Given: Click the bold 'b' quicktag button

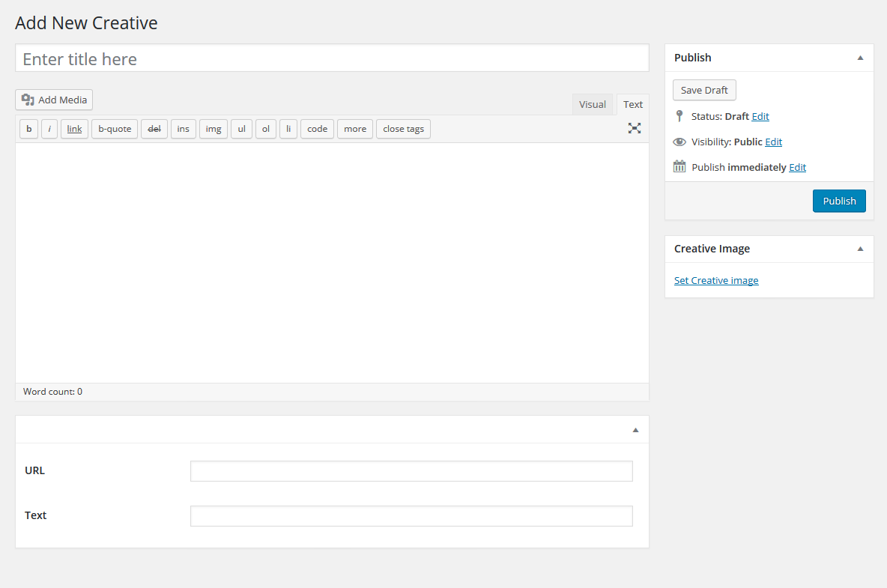Looking at the screenshot, I should click(x=28, y=129).
